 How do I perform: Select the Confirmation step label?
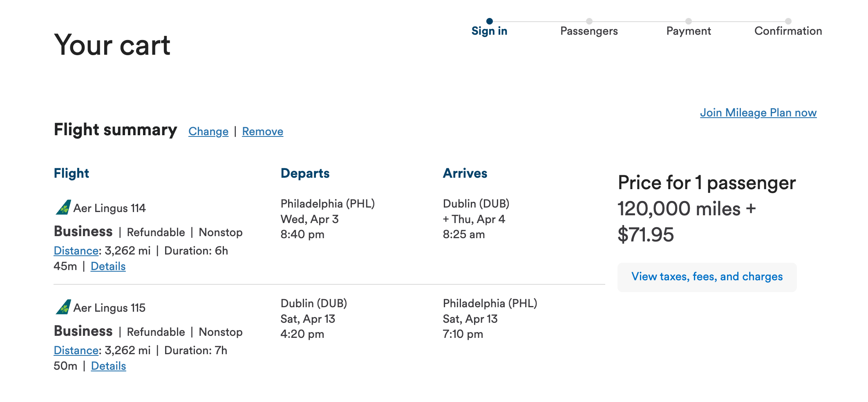click(788, 31)
